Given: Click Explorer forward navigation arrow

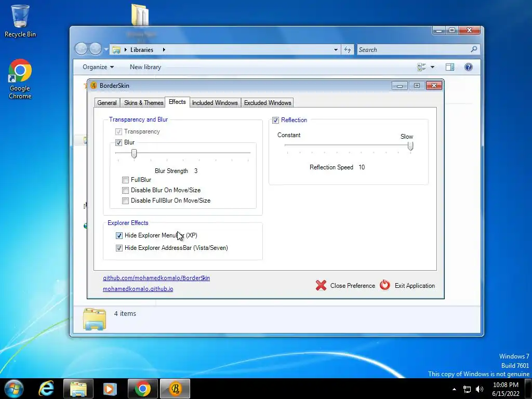Looking at the screenshot, I should pyautogui.click(x=96, y=49).
